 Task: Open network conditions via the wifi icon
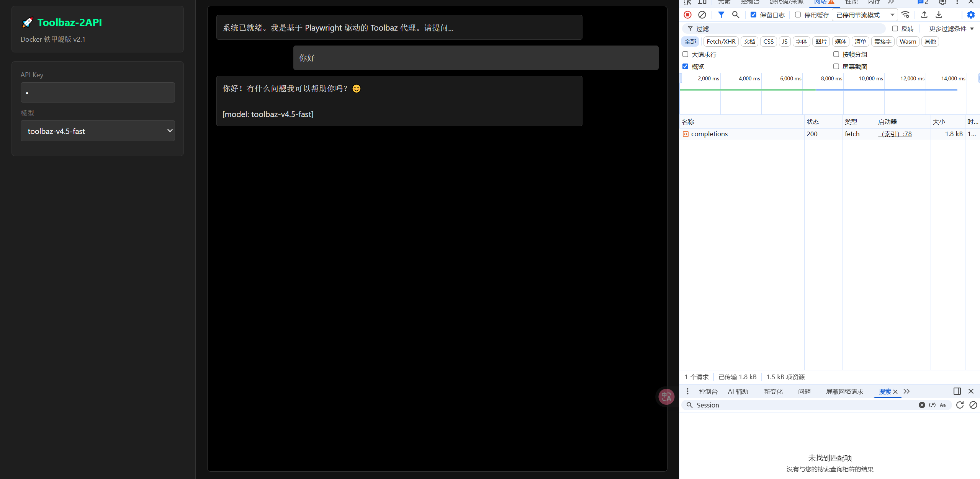pyautogui.click(x=906, y=15)
